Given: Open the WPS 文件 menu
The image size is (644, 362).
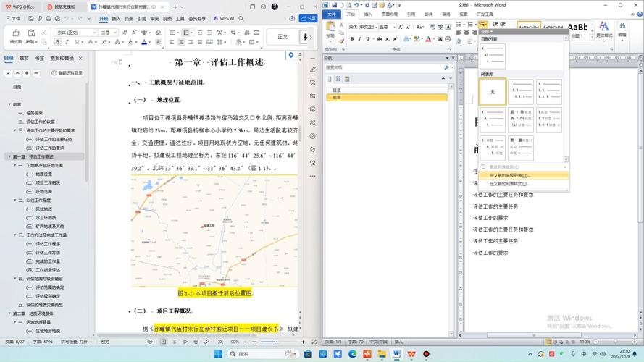Looking at the screenshot, I should (x=14, y=19).
